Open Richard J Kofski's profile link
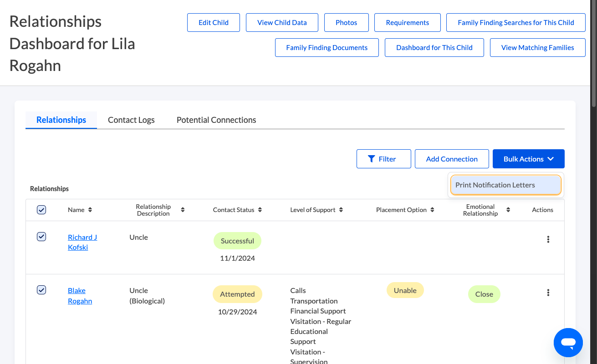The width and height of the screenshot is (597, 364). [82, 242]
